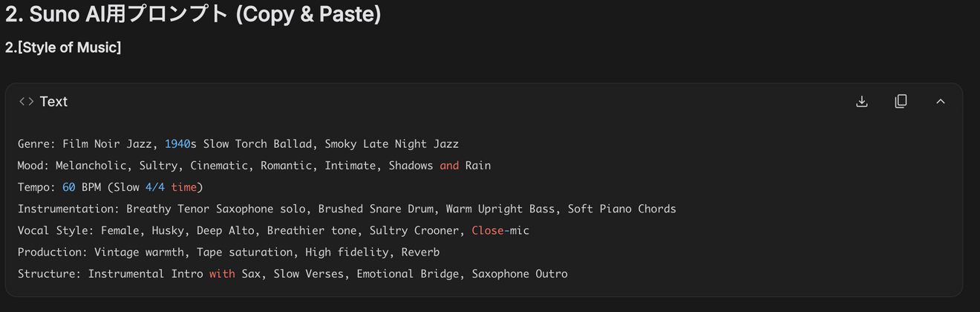Place cursor on the Genre line
Viewport: 980px width, 312px height.
238,144
